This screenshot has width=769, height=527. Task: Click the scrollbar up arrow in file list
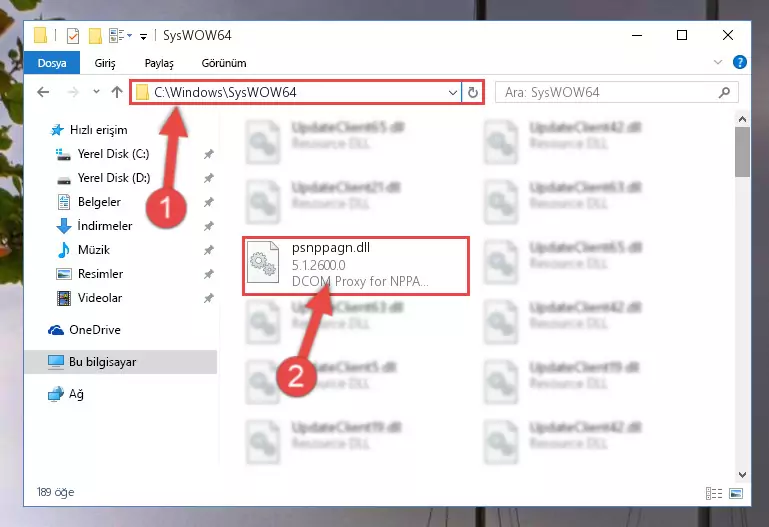coord(742,119)
